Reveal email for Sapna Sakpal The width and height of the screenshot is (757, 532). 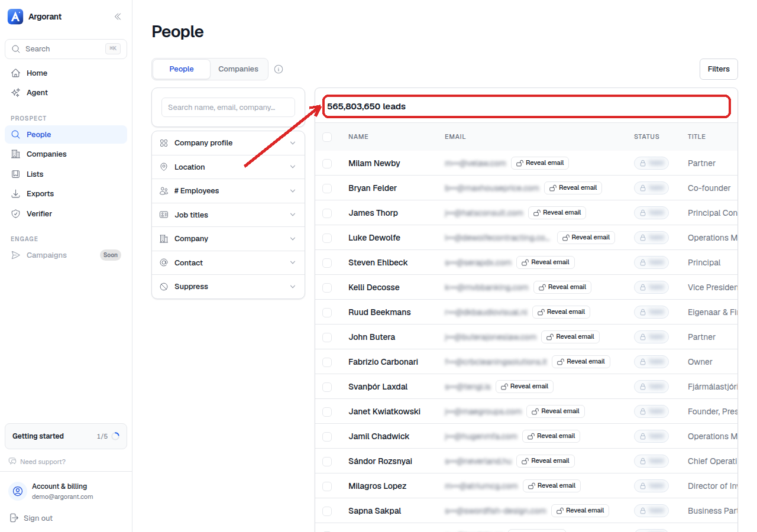580,511
